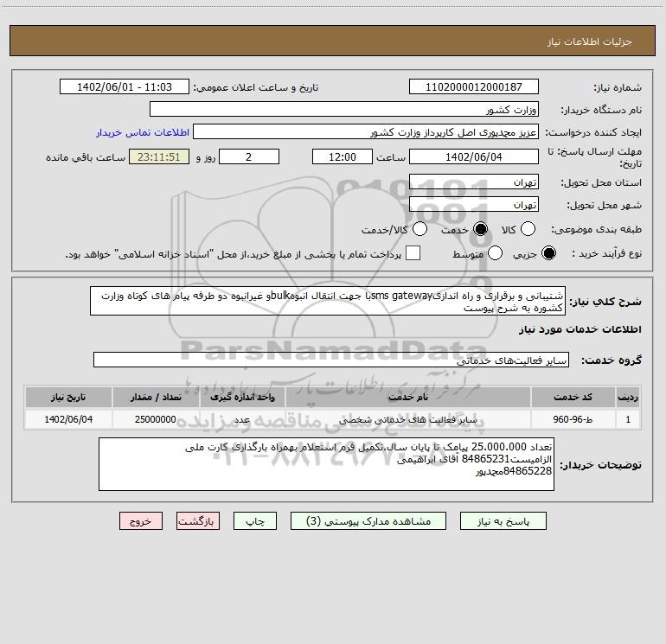Screen dimensions: 666x644
Task: Click the اطلاعات خدمات مورد نیاز heading
Action: point(580,329)
